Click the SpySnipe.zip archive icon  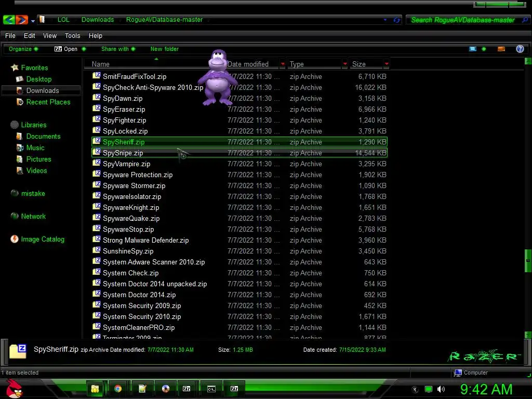pos(96,152)
